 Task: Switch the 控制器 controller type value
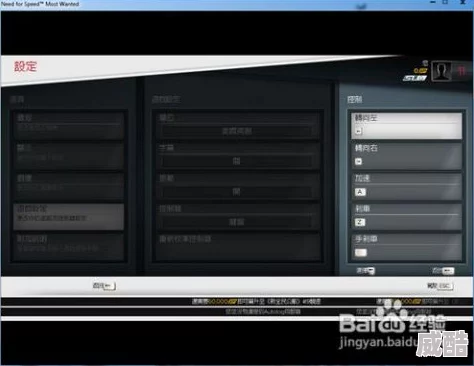(x=236, y=222)
